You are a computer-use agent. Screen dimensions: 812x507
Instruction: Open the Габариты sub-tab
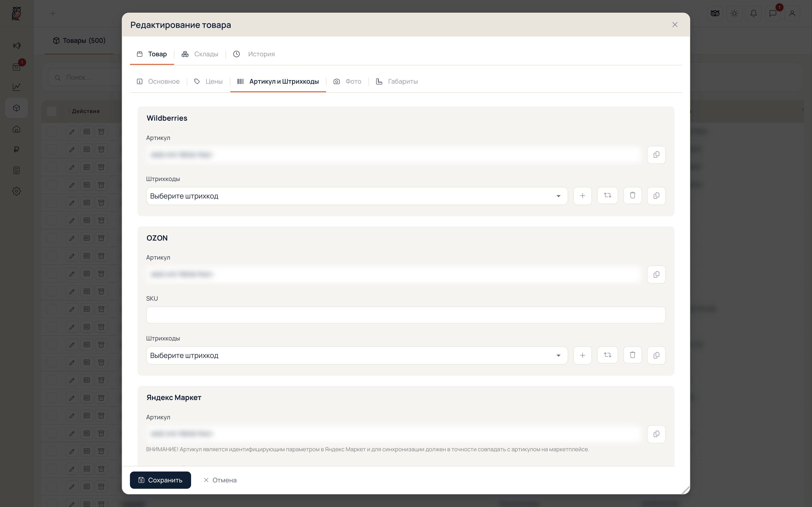pos(397,81)
